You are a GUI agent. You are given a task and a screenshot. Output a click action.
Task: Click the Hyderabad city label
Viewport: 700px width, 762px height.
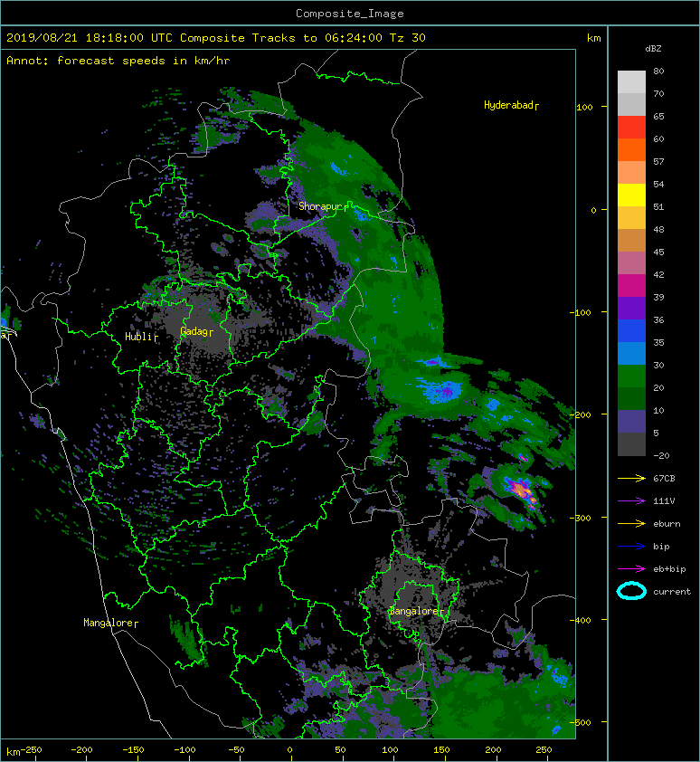point(511,105)
